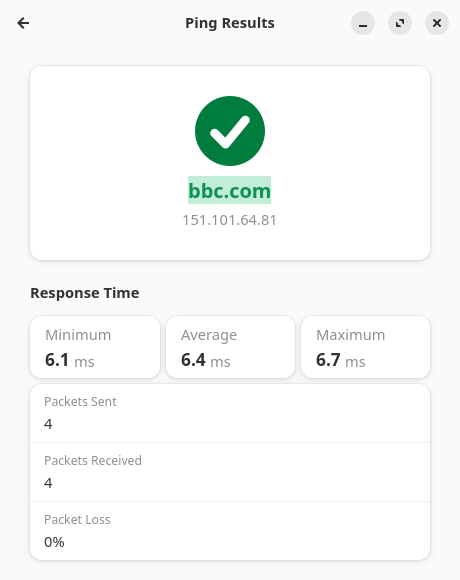Image resolution: width=460 pixels, height=580 pixels.
Task: Click the green success checkmark icon
Action: pos(230,131)
